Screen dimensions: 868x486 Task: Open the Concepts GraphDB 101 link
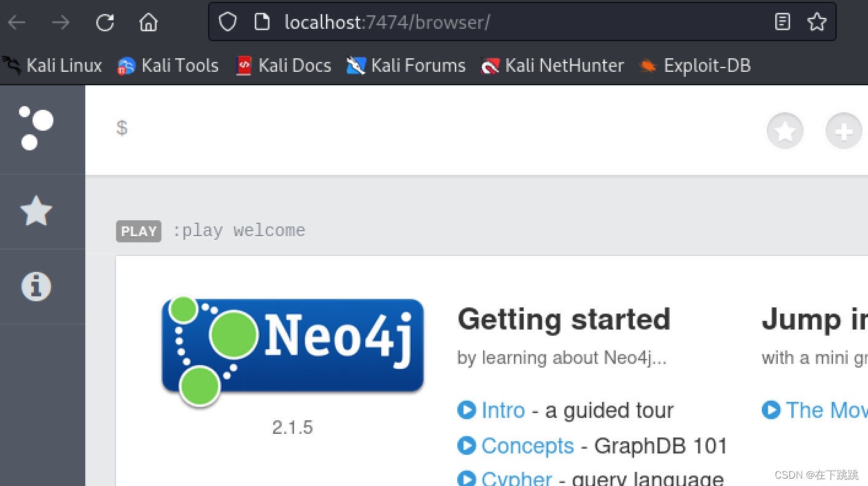528,445
